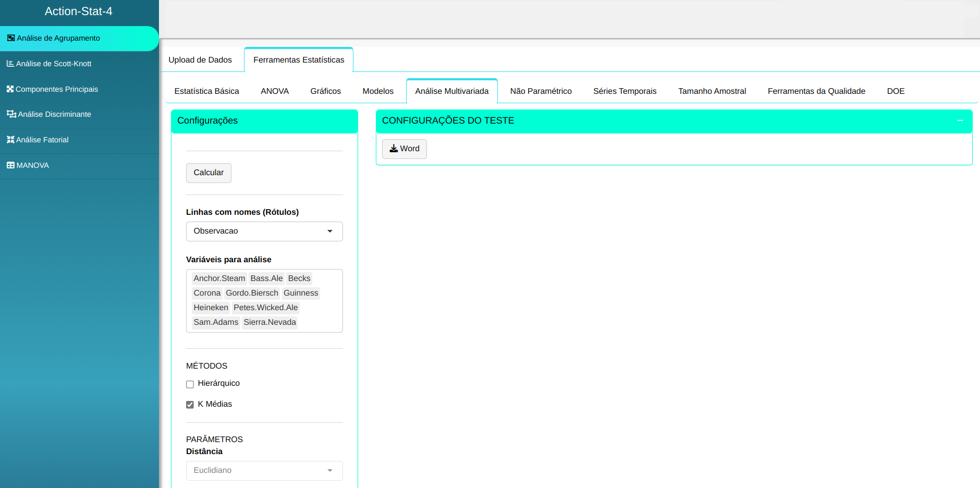Screen dimensions: 980x488
Task: Click the Análise Discriminante sidebar icon
Action: click(x=11, y=114)
